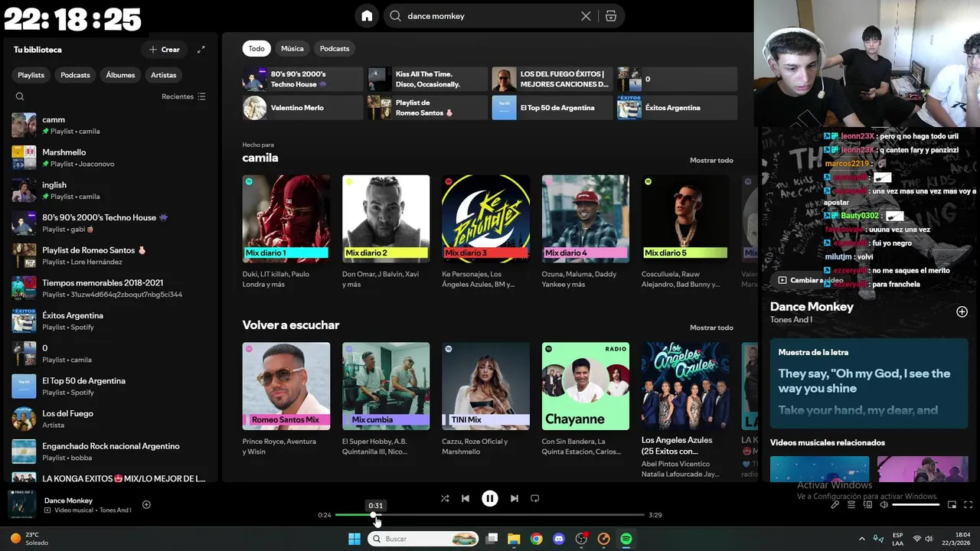Image resolution: width=980 pixels, height=551 pixels.
Task: Click the song progress bar
Action: tap(490, 515)
